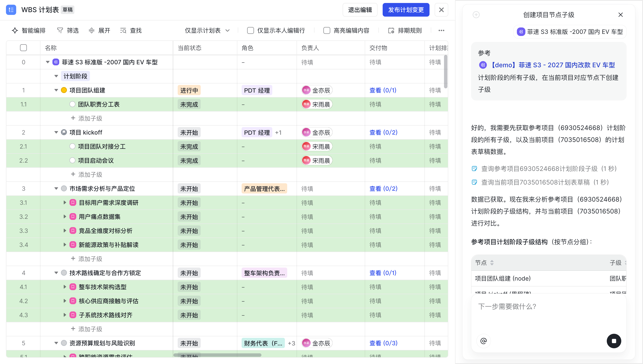Click the deliverable icon of 用户痛点数据集
This screenshot has width=643, height=364.
point(73,216)
